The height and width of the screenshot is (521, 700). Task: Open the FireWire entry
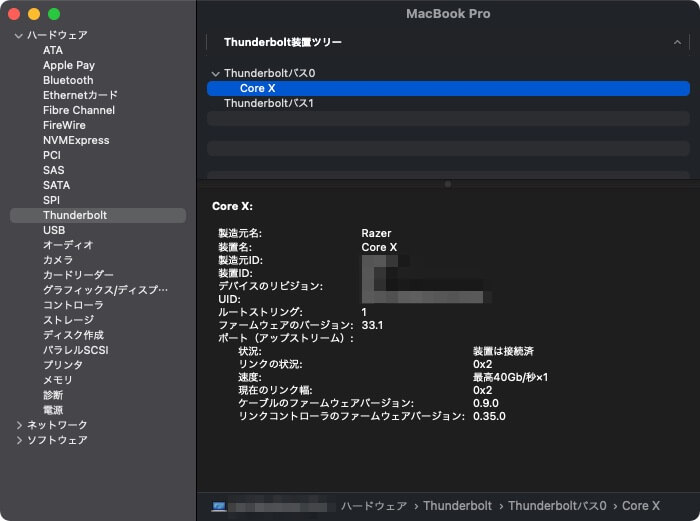tap(64, 125)
